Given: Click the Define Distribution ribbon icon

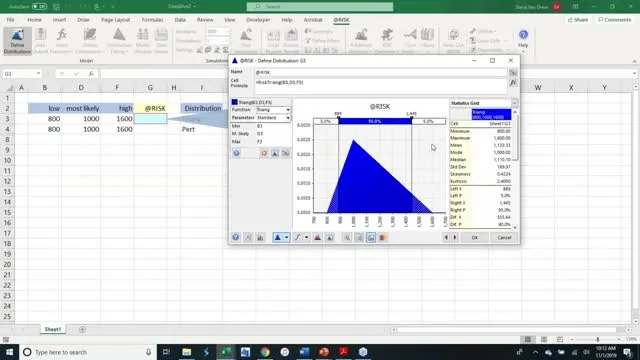Looking at the screenshot, I should (17, 41).
